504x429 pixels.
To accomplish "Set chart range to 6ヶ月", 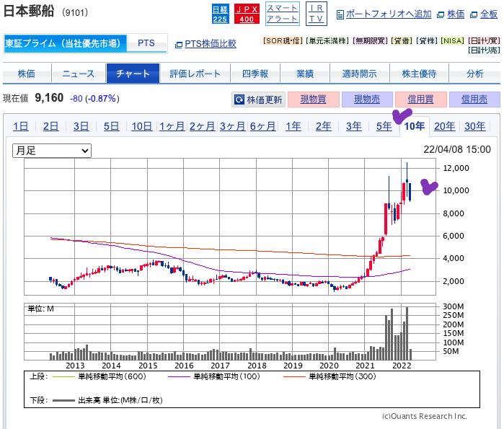I will click(x=262, y=126).
